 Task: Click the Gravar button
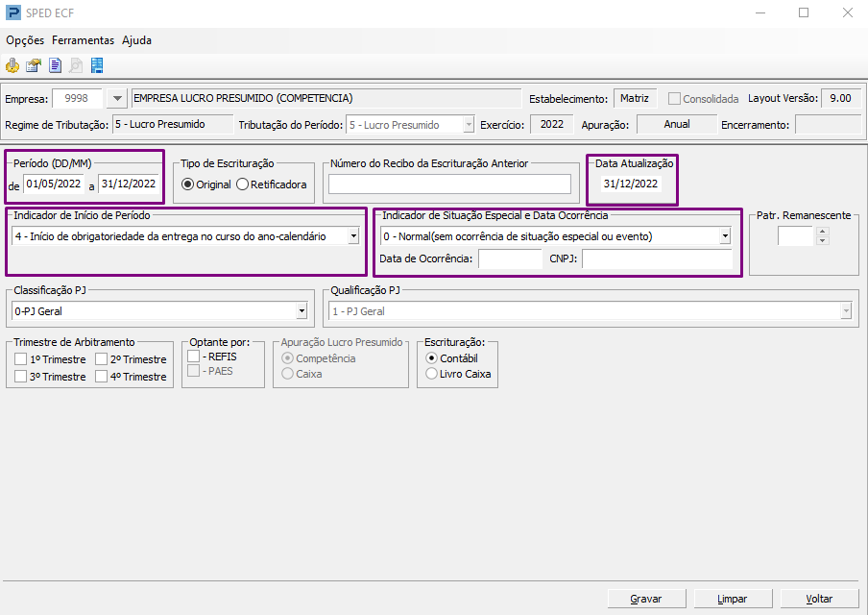(646, 599)
